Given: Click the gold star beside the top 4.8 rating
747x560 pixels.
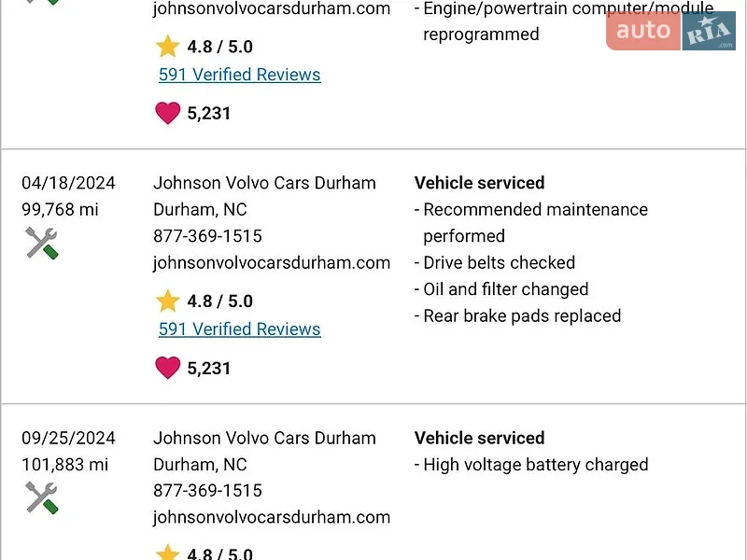Looking at the screenshot, I should point(168,46).
